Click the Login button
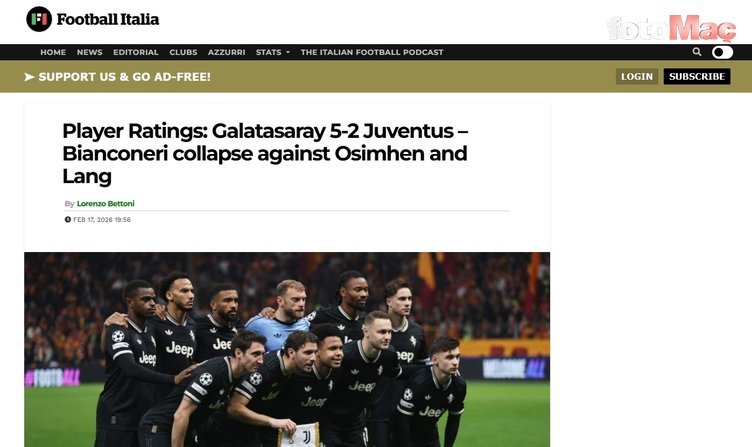The width and height of the screenshot is (752, 447). pos(637,77)
